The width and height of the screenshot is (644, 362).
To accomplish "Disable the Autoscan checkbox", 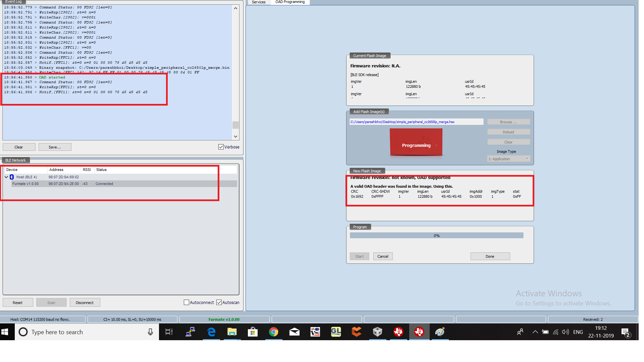I will [219, 302].
